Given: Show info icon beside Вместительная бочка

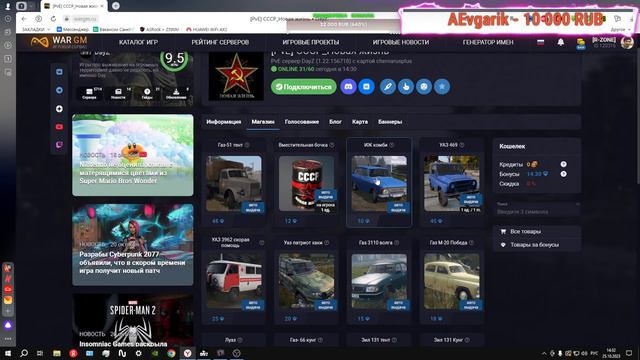Looking at the screenshot, I should [332, 145].
